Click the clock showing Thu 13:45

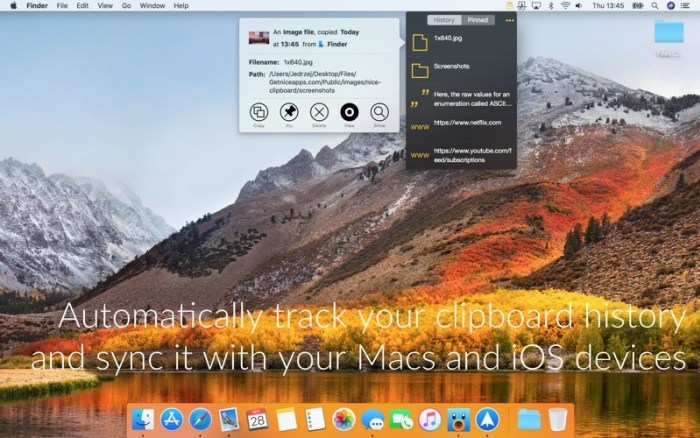coord(608,6)
